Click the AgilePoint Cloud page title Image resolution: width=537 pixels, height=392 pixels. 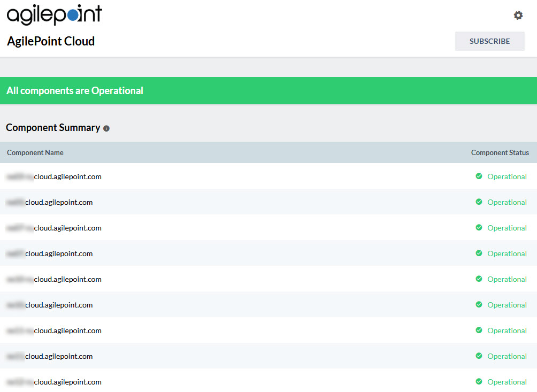pyautogui.click(x=51, y=42)
